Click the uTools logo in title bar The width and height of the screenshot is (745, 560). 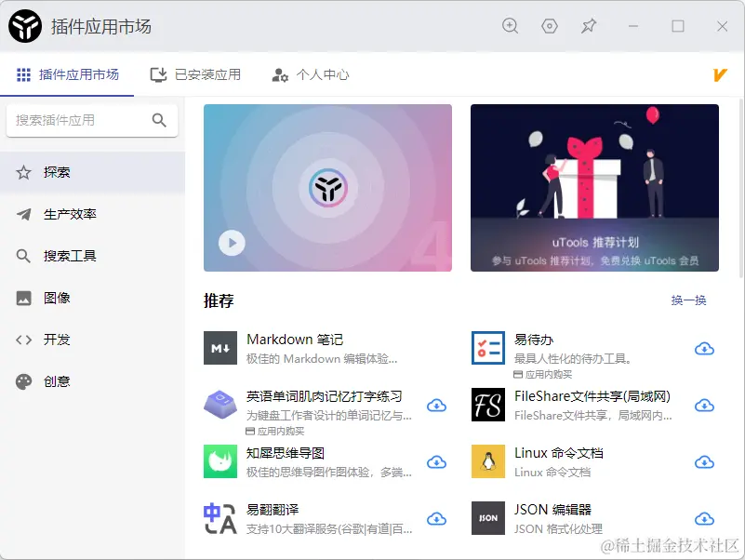25,26
